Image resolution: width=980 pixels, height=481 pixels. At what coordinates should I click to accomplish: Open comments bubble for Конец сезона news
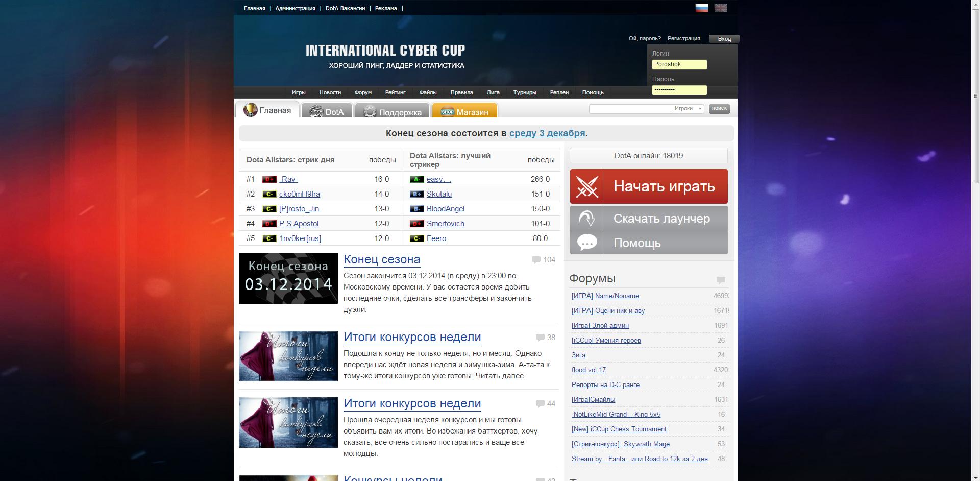(x=536, y=260)
